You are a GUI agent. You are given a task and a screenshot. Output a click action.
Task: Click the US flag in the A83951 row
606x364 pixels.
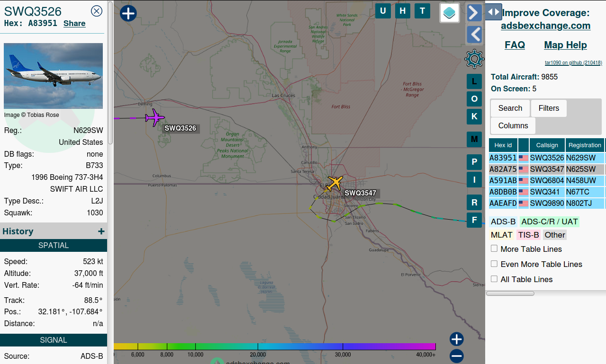click(x=524, y=158)
